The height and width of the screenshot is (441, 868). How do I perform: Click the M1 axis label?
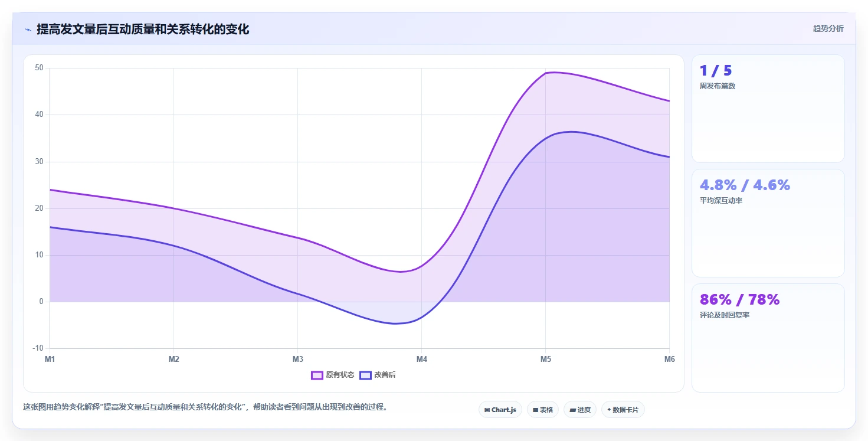click(x=50, y=359)
